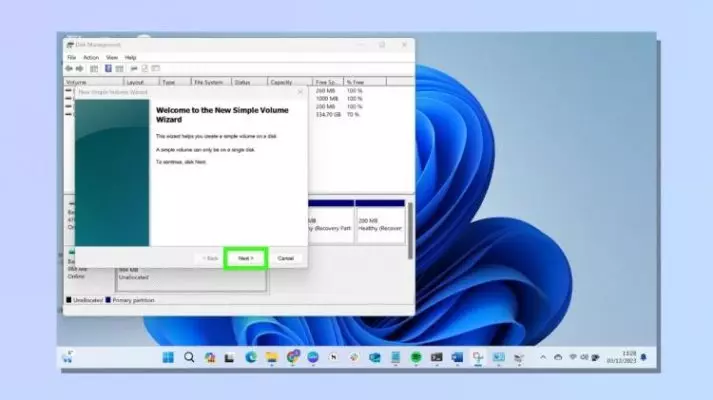The height and width of the screenshot is (400, 713).
Task: Select the 1000 MB free space cell
Action: (x=327, y=99)
